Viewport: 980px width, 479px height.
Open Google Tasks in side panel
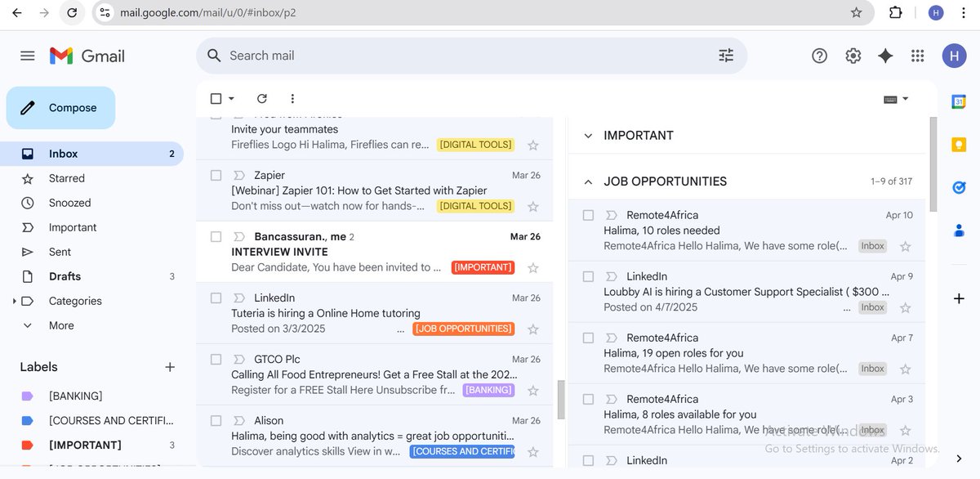coord(959,187)
